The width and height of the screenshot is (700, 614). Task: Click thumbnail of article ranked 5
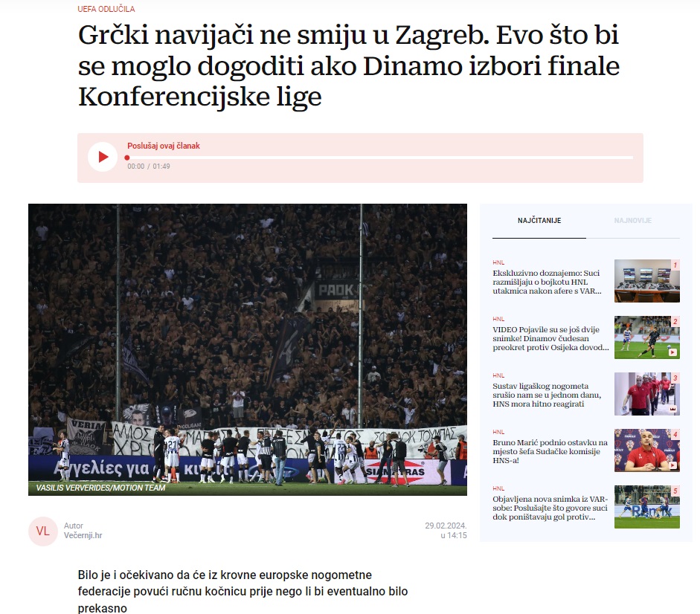(x=647, y=507)
